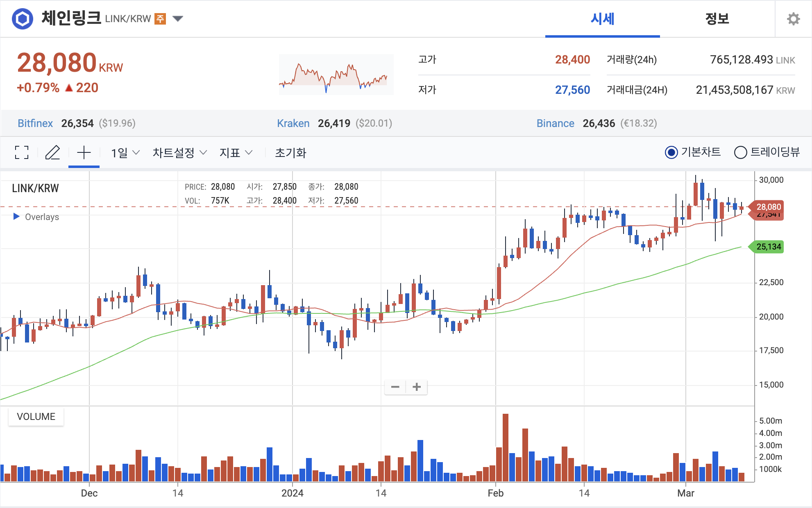Open the Binance exchange link
812x508 pixels.
click(555, 123)
